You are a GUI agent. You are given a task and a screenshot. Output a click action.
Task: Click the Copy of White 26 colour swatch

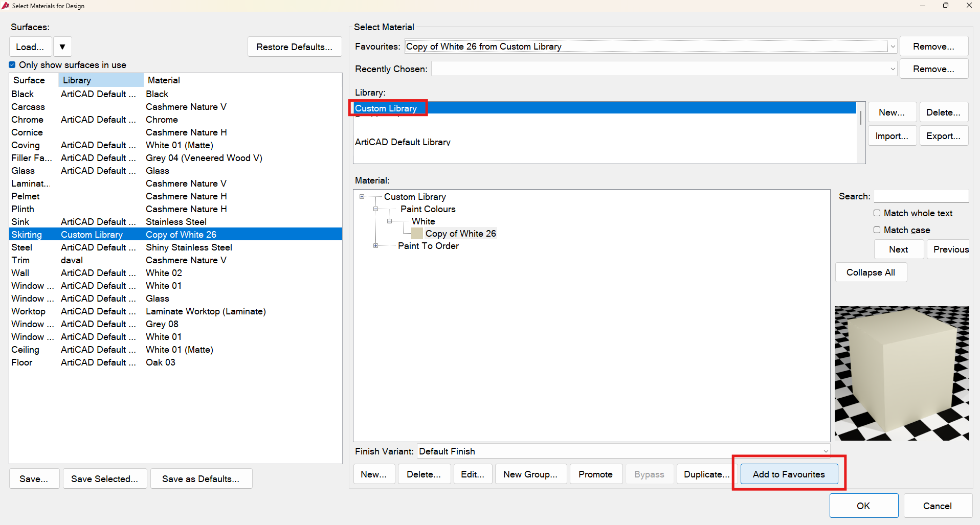click(417, 234)
